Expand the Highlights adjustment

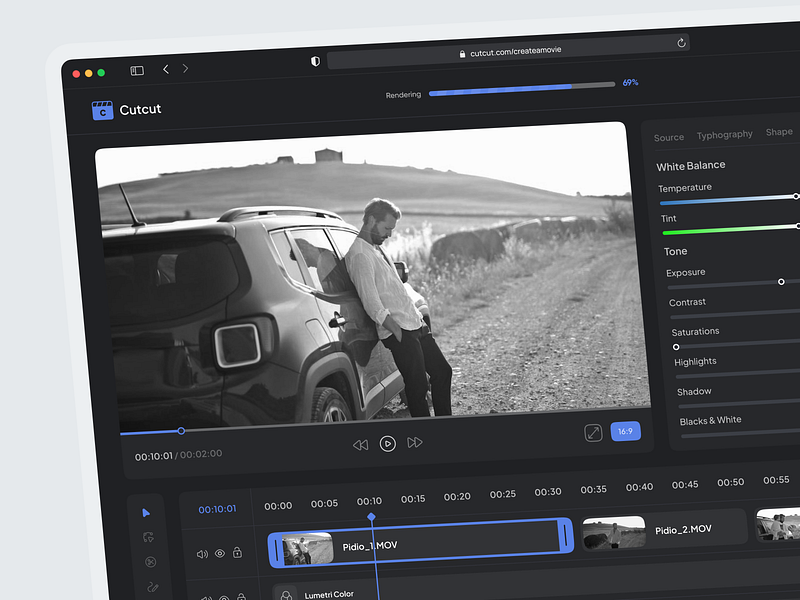tap(697, 361)
